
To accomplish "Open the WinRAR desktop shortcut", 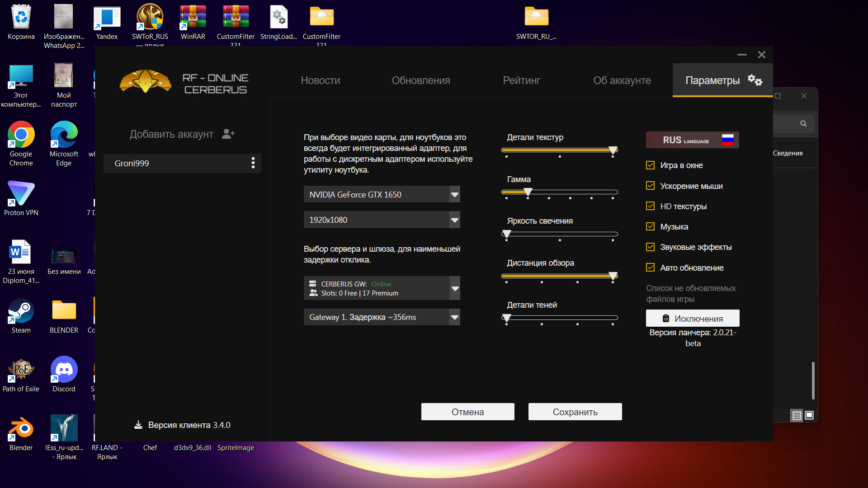I will (193, 23).
